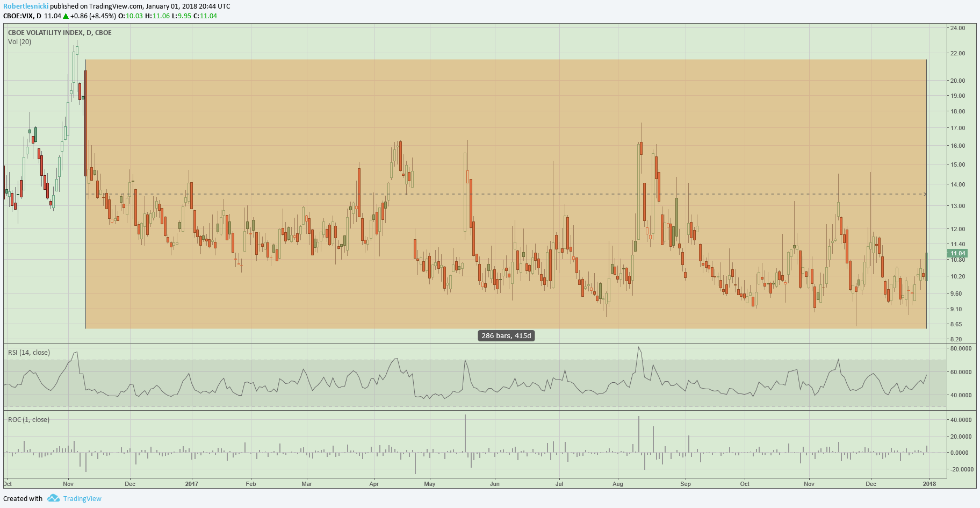Click the H:11.06 high value
The width and height of the screenshot is (980, 508).
pyautogui.click(x=157, y=16)
